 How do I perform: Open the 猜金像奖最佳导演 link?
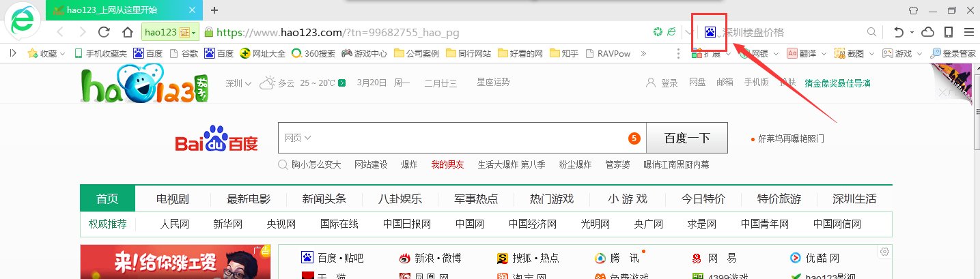coord(838,83)
